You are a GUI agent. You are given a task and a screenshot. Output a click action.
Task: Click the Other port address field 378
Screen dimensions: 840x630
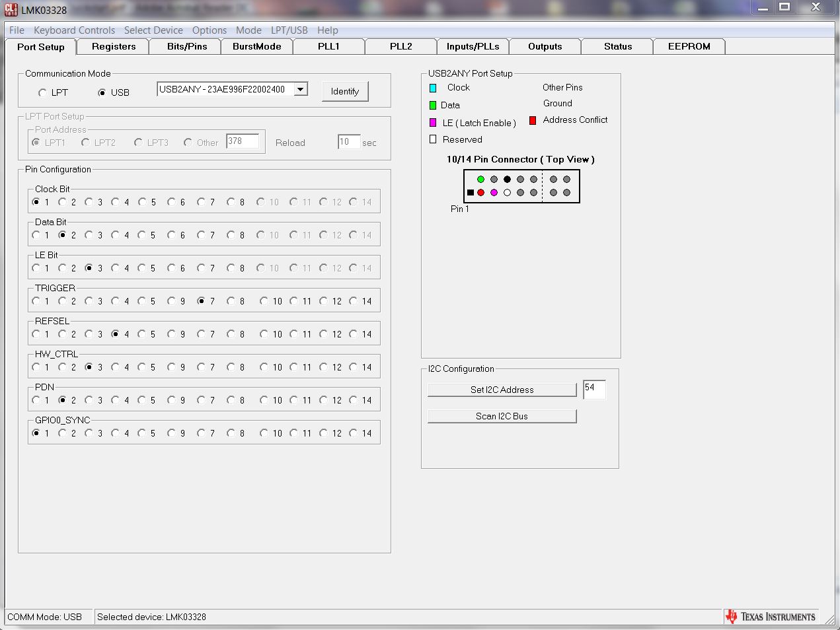[243, 141]
